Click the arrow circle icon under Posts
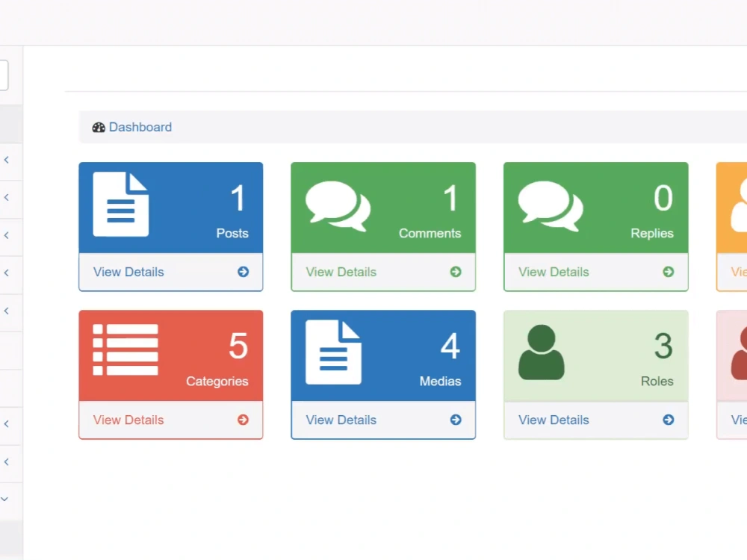Image resolution: width=747 pixels, height=560 pixels. click(243, 272)
